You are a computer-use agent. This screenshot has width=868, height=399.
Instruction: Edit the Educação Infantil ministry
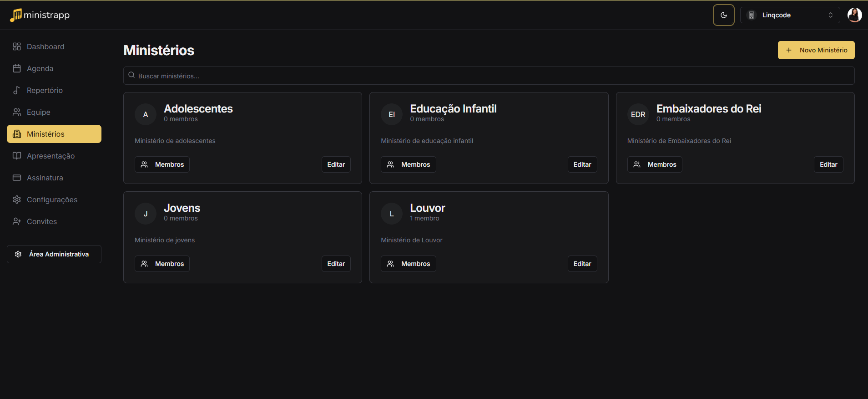[582, 164]
